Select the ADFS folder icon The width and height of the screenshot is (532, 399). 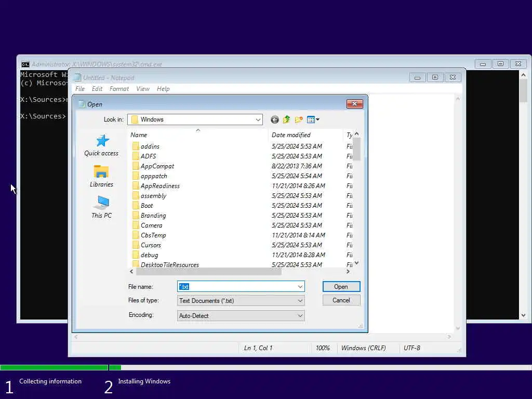click(136, 156)
